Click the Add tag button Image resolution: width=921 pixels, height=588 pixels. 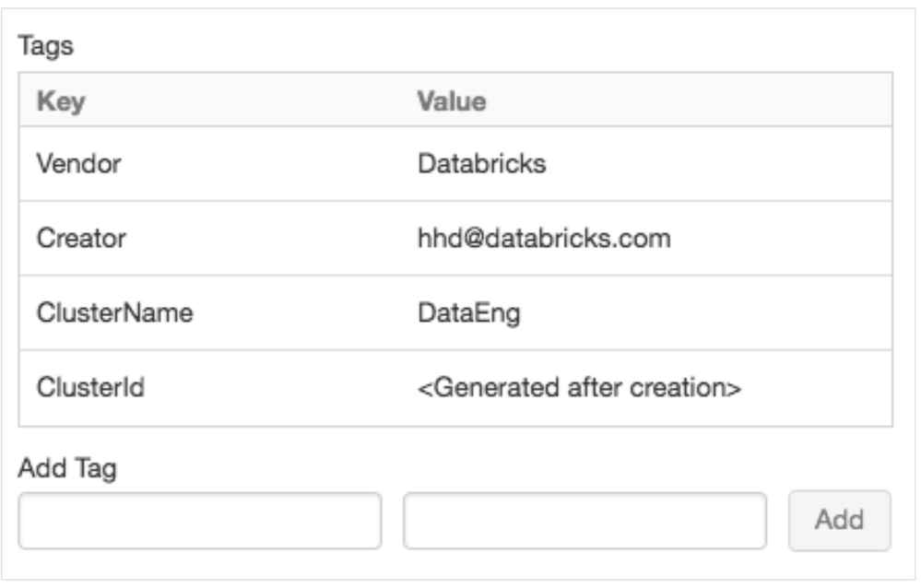(x=839, y=520)
